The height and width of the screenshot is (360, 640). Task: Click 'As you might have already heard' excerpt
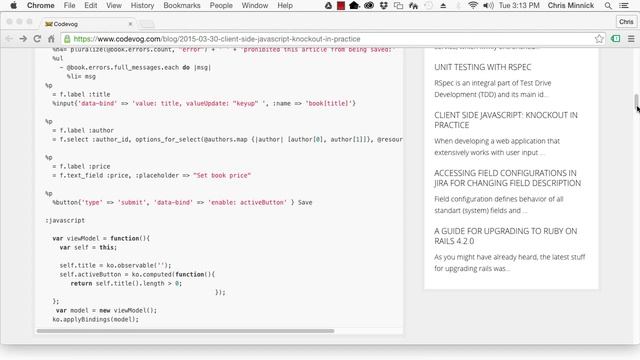(509, 262)
